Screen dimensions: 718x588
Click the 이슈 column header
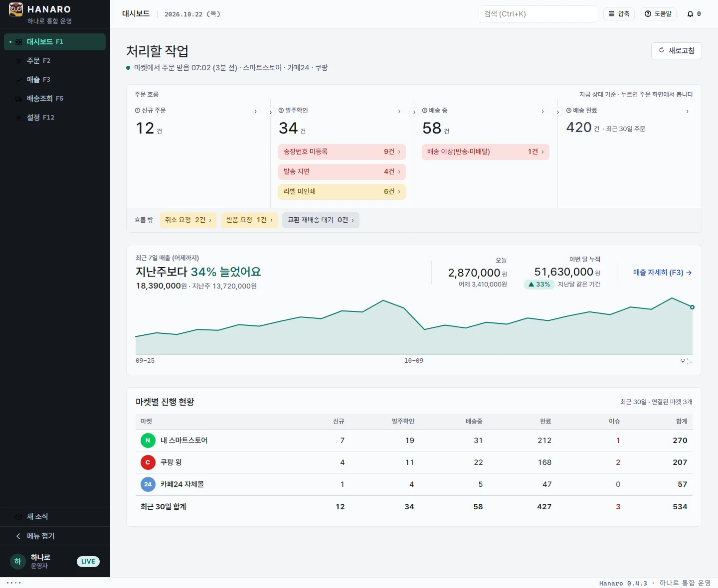point(614,422)
